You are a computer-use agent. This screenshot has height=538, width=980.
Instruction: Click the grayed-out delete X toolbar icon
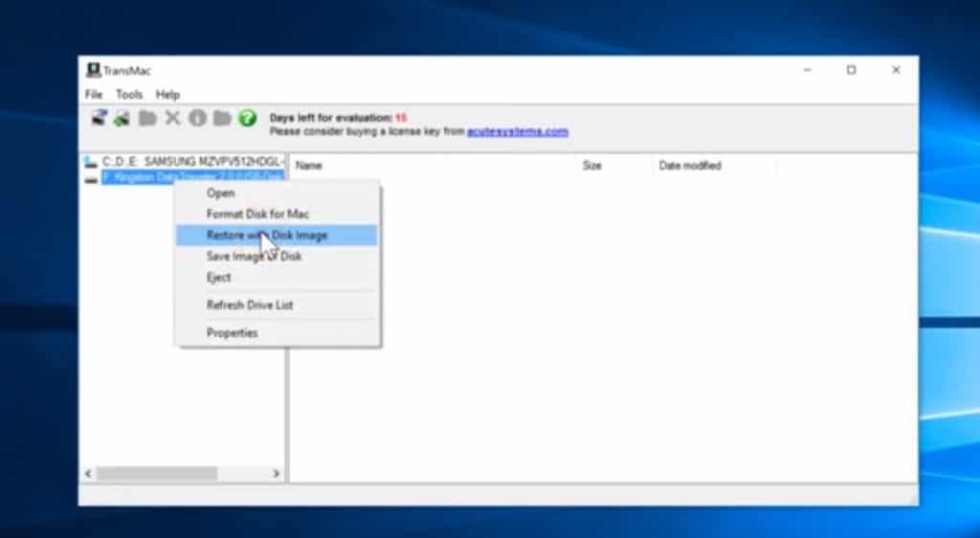[x=172, y=118]
